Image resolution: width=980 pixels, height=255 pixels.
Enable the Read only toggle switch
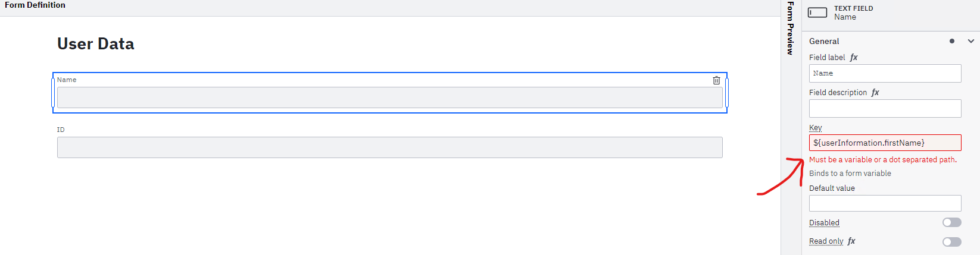pyautogui.click(x=951, y=241)
